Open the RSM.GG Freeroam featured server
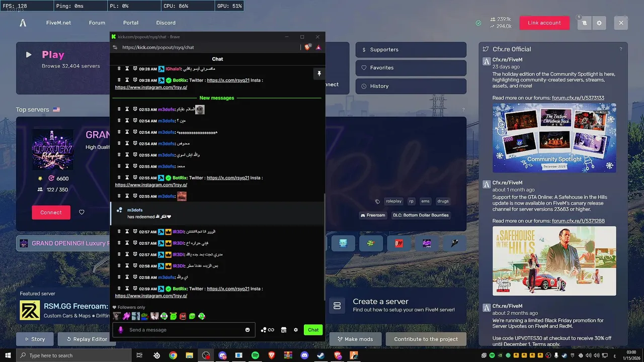The image size is (644, 362). coord(63,310)
